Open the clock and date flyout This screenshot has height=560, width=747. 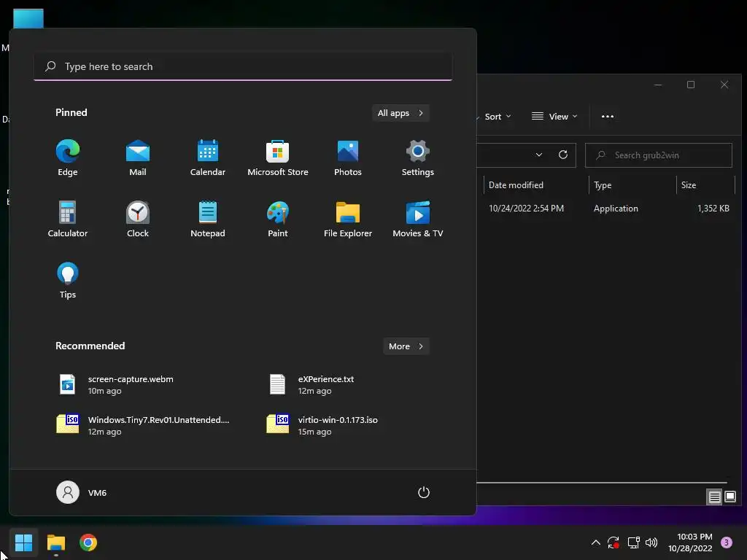click(x=690, y=542)
